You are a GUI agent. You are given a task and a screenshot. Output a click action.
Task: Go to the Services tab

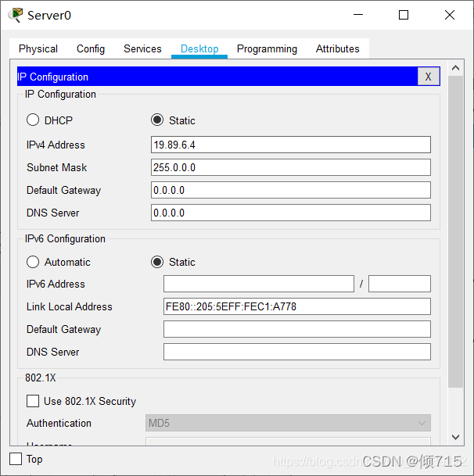coord(142,48)
